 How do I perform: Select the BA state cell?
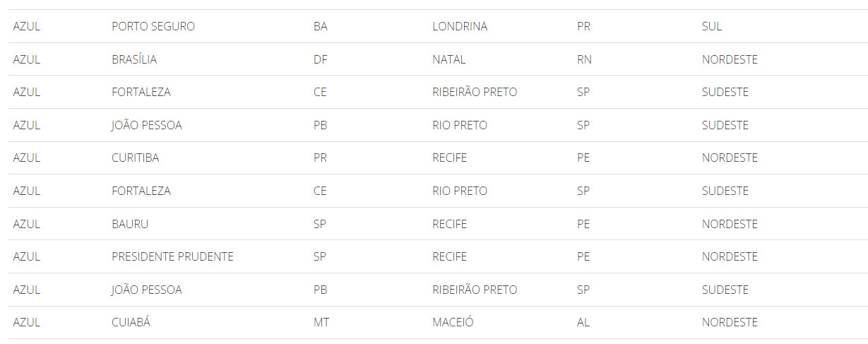(321, 26)
